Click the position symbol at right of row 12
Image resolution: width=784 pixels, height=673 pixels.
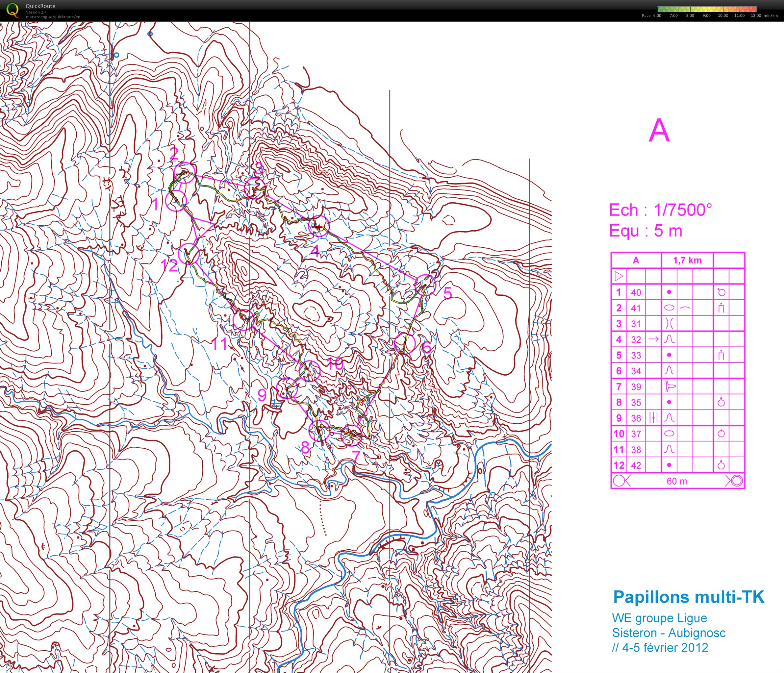[x=721, y=465]
